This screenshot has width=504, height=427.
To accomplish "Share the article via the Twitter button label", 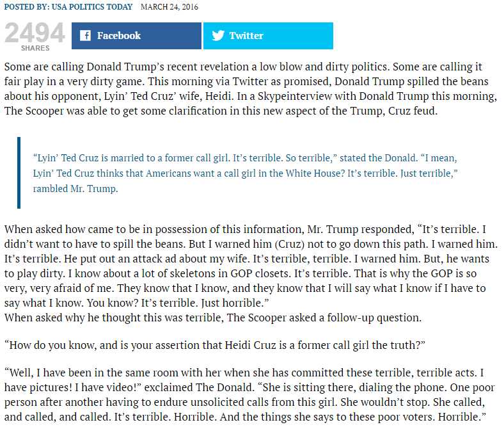I will [246, 36].
